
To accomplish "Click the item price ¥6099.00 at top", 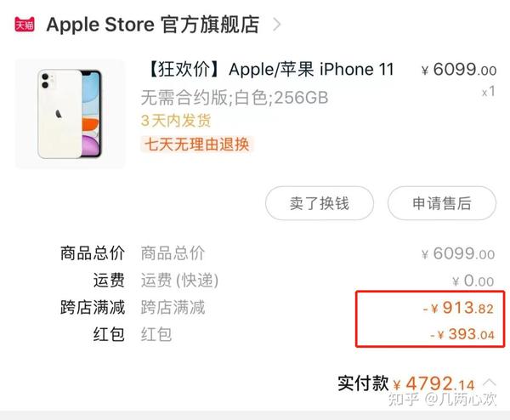I will 459,70.
